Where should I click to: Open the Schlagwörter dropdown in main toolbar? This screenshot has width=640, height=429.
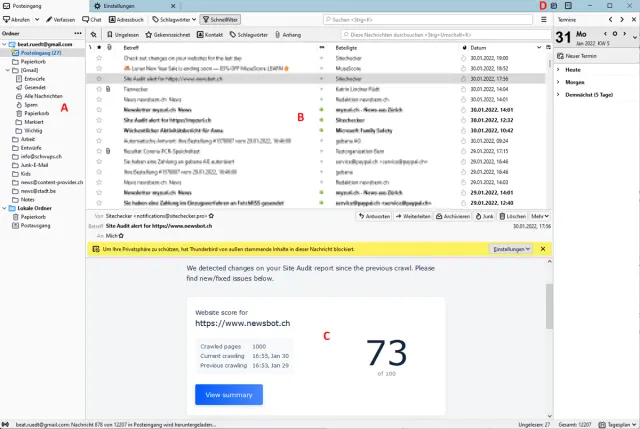coord(174,20)
